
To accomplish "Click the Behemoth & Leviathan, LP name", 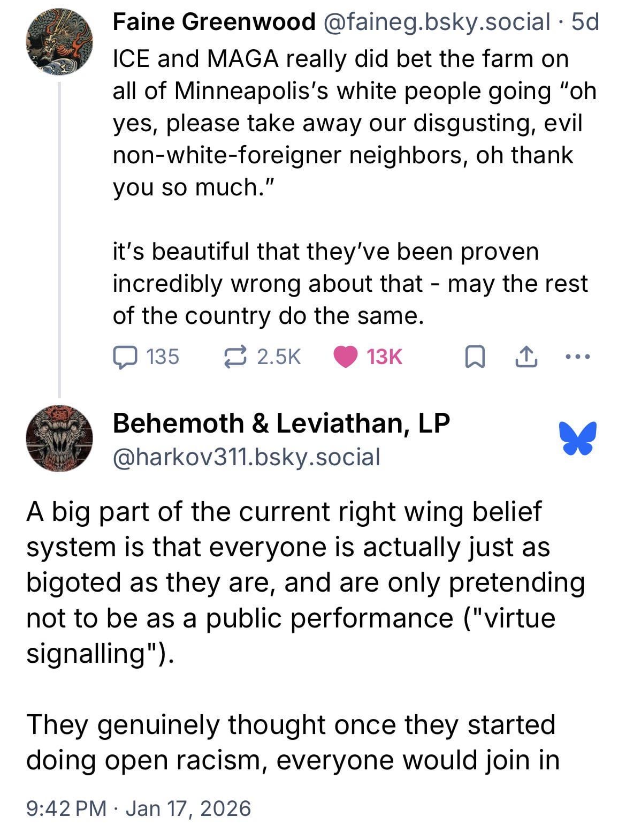I will [281, 423].
